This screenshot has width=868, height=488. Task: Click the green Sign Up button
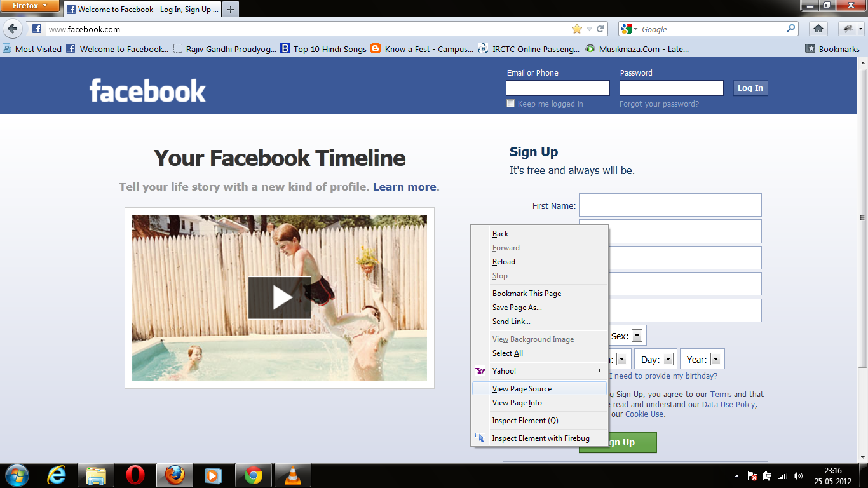pos(618,442)
